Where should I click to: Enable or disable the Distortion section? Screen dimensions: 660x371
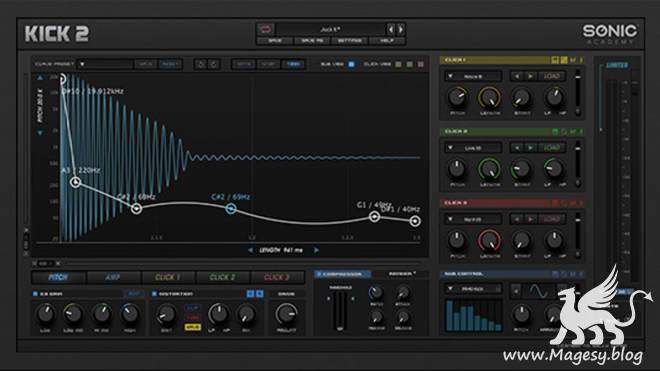[154, 294]
